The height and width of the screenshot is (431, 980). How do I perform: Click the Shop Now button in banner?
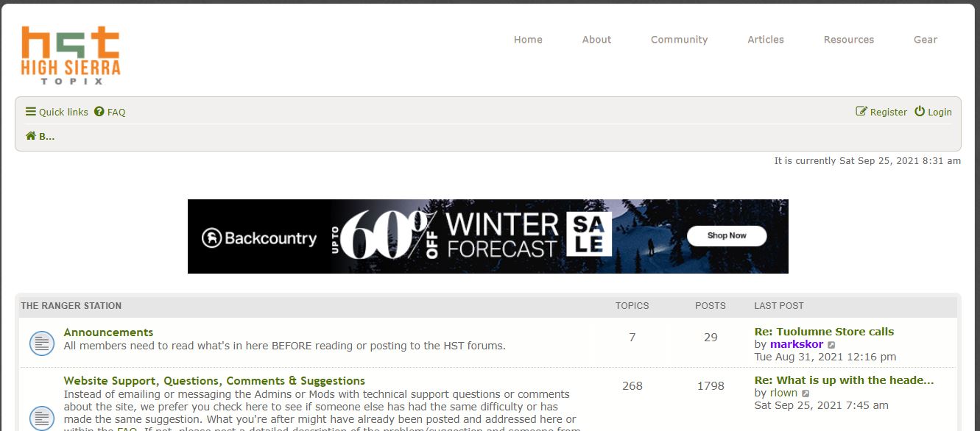coord(727,235)
